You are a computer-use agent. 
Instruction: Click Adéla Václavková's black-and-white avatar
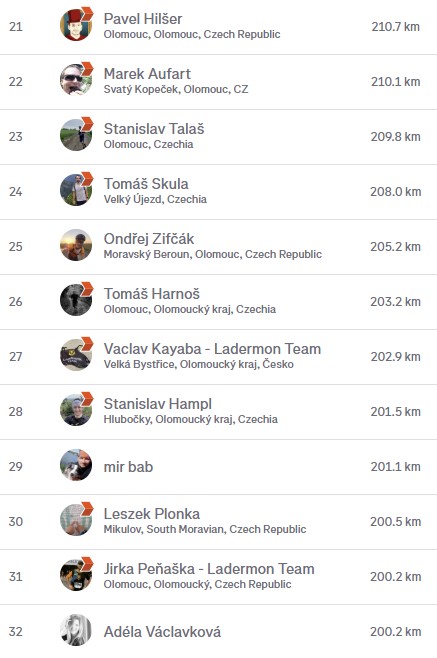click(76, 630)
